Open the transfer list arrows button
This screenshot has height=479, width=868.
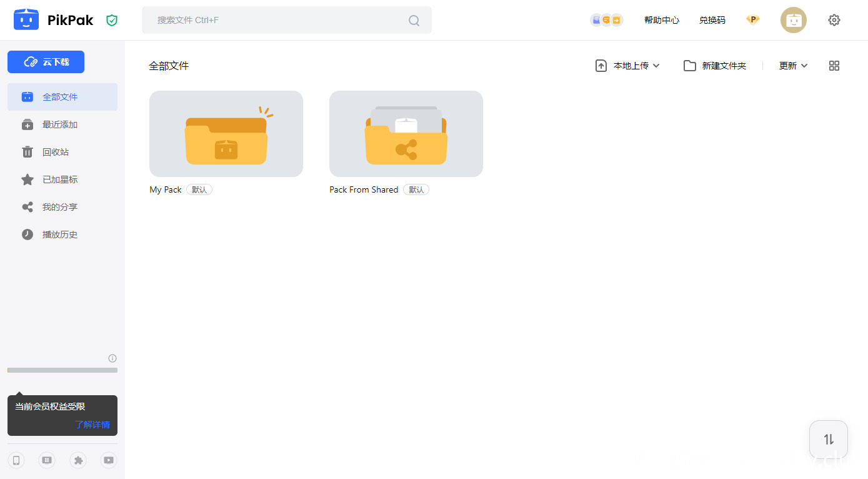click(828, 439)
